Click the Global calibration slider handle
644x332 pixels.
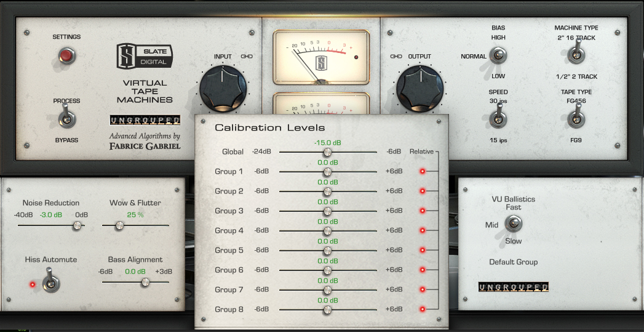tap(327, 152)
